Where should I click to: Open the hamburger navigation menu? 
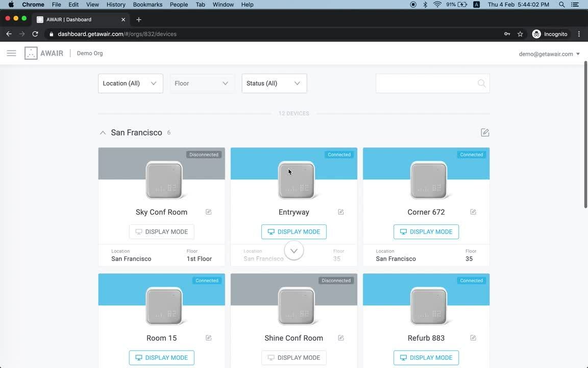pos(11,53)
